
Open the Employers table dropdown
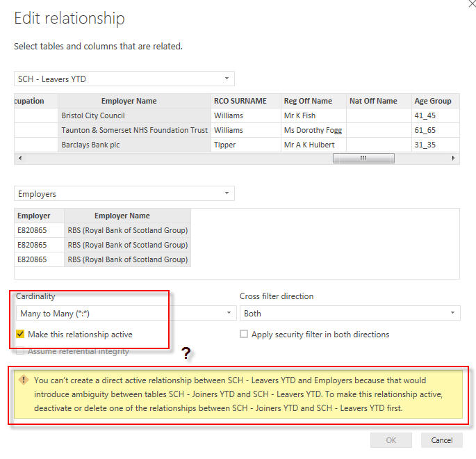124,193
